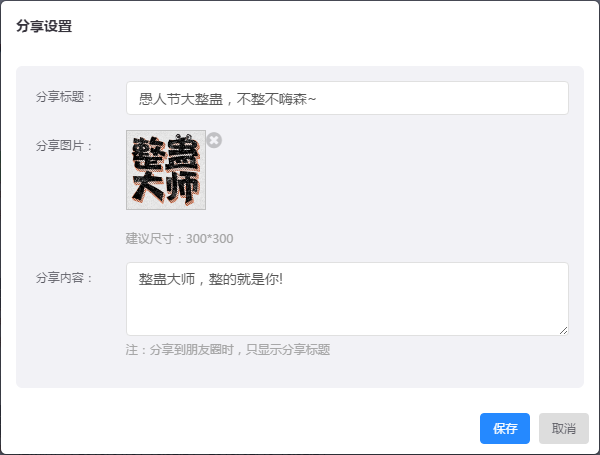Click the 分享内容 label
The image size is (600, 455).
(64, 278)
